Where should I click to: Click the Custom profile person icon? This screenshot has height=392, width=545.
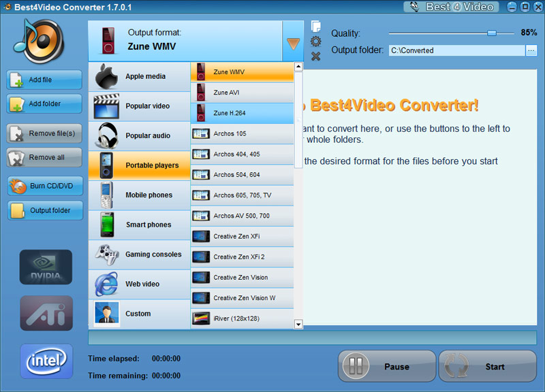click(x=107, y=314)
